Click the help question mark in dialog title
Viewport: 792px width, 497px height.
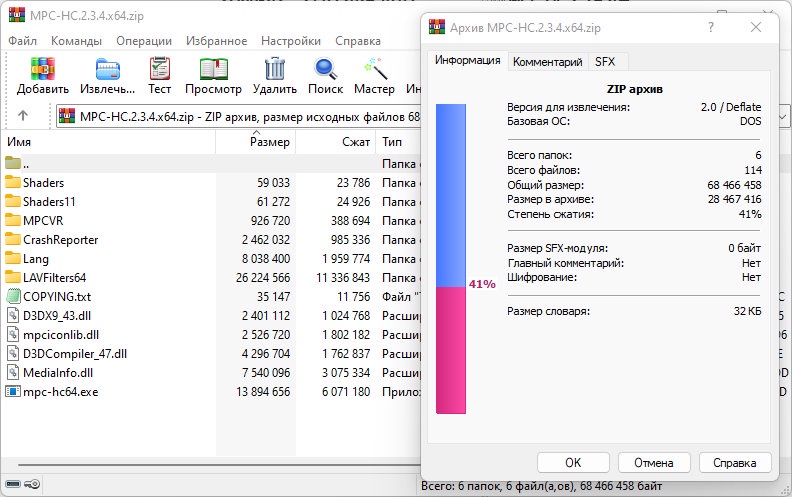pos(711,27)
